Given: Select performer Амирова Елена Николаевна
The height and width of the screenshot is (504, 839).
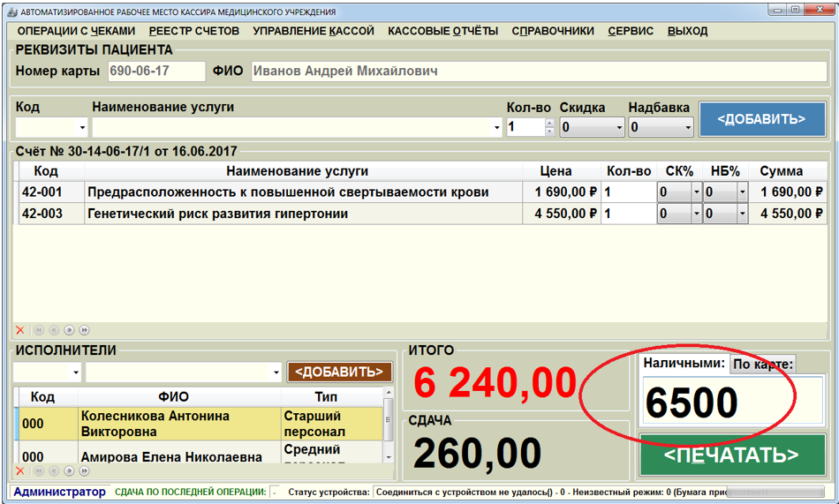Looking at the screenshot, I should 180,453.
